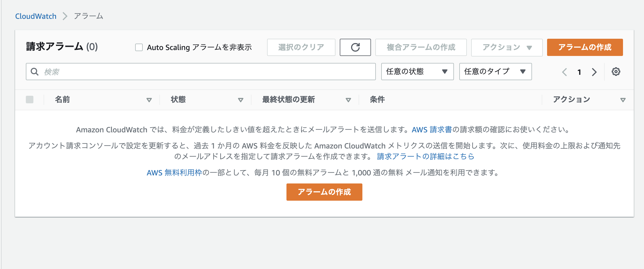Image resolution: width=644 pixels, height=269 pixels.
Task: Click the orange アラームの作成 button
Action: tap(584, 47)
